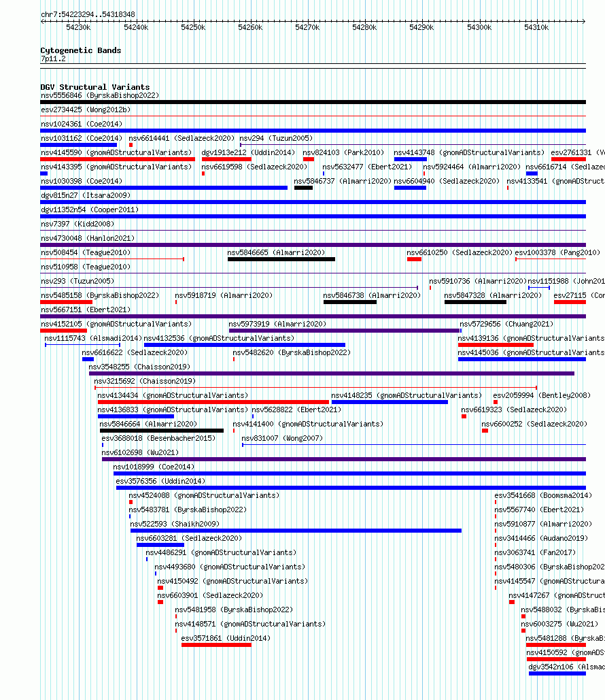Open the nsv824103 (Park2010) variant
The height and width of the screenshot is (700, 605).
click(343, 152)
